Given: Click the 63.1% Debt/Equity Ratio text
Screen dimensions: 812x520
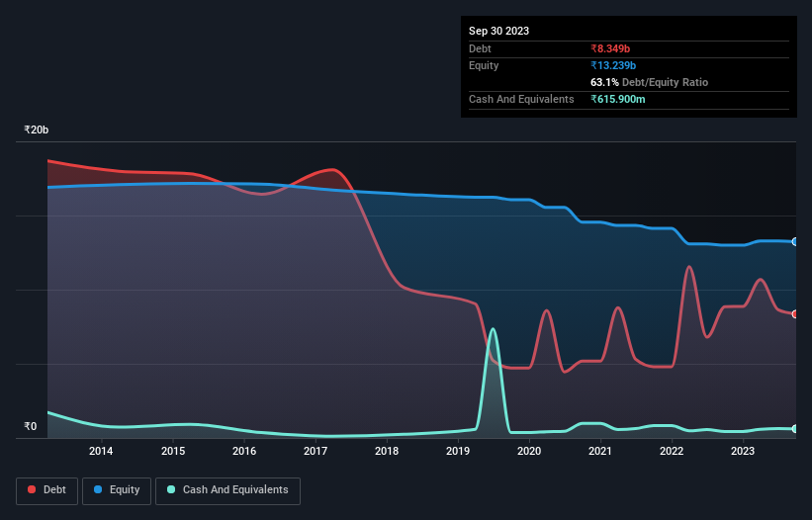Looking at the screenshot, I should pos(650,82).
